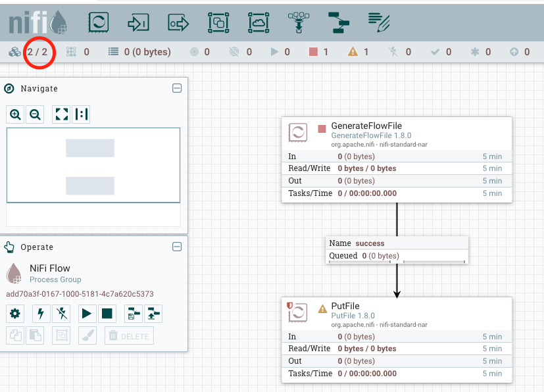Select the Funnel toolbar icon
Screen dimensions: 544x392
(x=299, y=22)
